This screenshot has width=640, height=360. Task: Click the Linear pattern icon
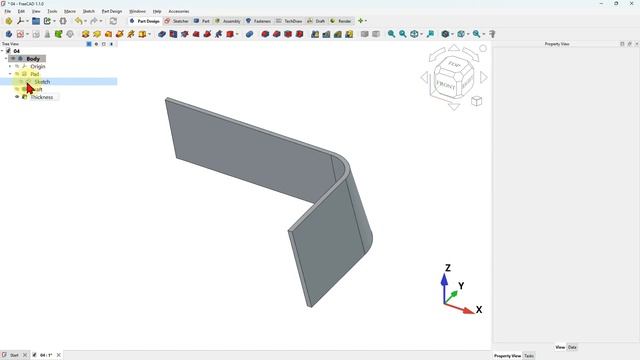click(x=327, y=34)
